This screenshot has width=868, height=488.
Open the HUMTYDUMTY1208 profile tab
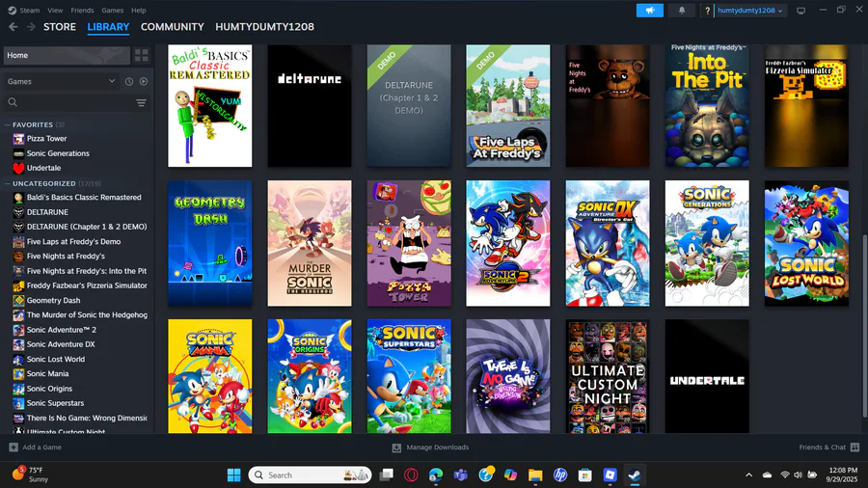(264, 27)
